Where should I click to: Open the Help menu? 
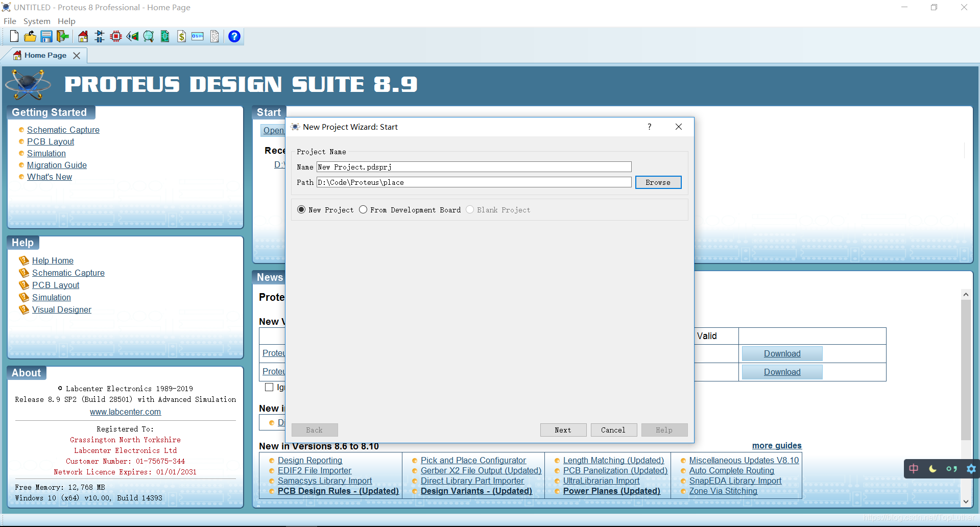[66, 21]
